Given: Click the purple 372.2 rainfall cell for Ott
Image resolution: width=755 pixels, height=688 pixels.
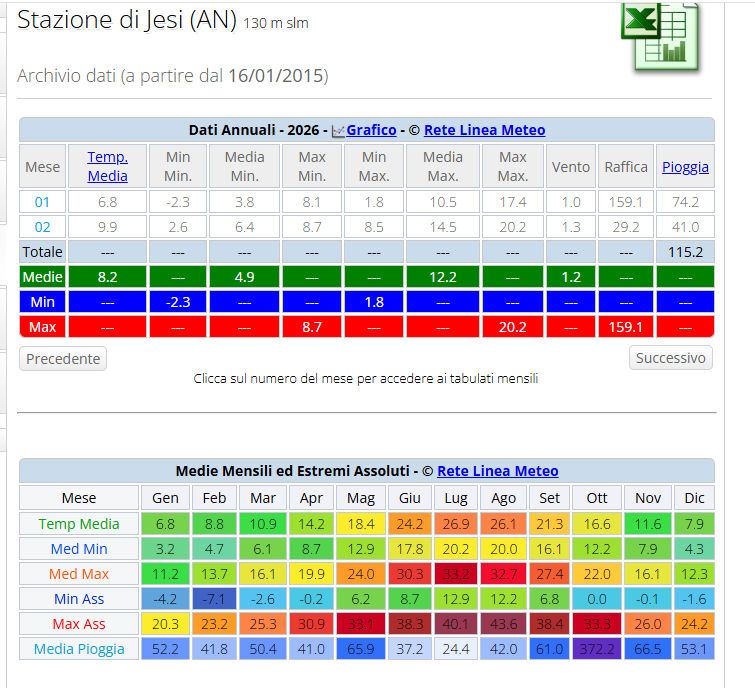Looking at the screenshot, I should pyautogui.click(x=597, y=649).
